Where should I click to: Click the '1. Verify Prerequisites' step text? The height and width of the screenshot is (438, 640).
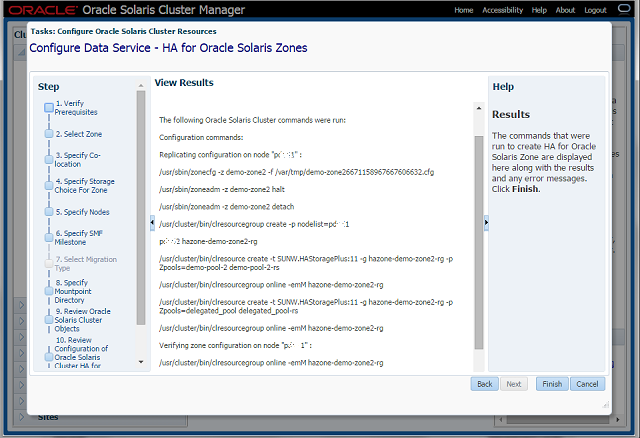[x=76, y=108]
